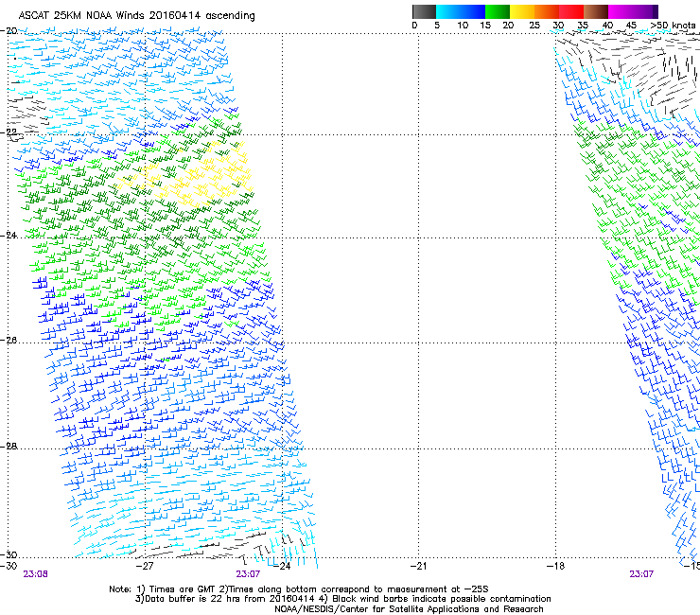The width and height of the screenshot is (700, 615).
Task: Click the green 15-20 knots legend segment
Action: coord(498,11)
